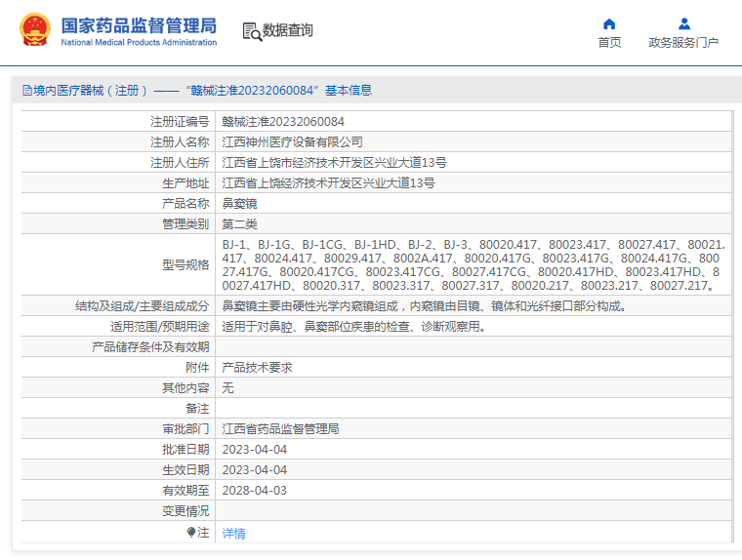Open the 详情 link
This screenshot has width=742, height=560.
pyautogui.click(x=233, y=534)
